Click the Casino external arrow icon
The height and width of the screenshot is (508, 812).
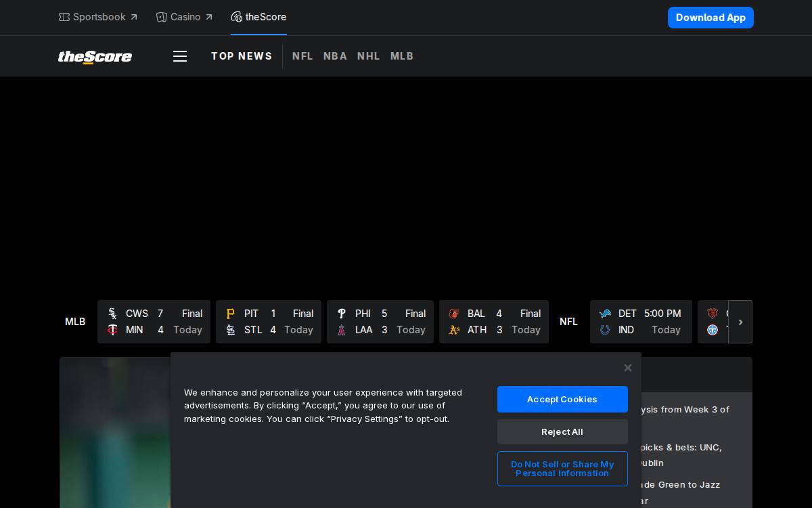click(208, 17)
